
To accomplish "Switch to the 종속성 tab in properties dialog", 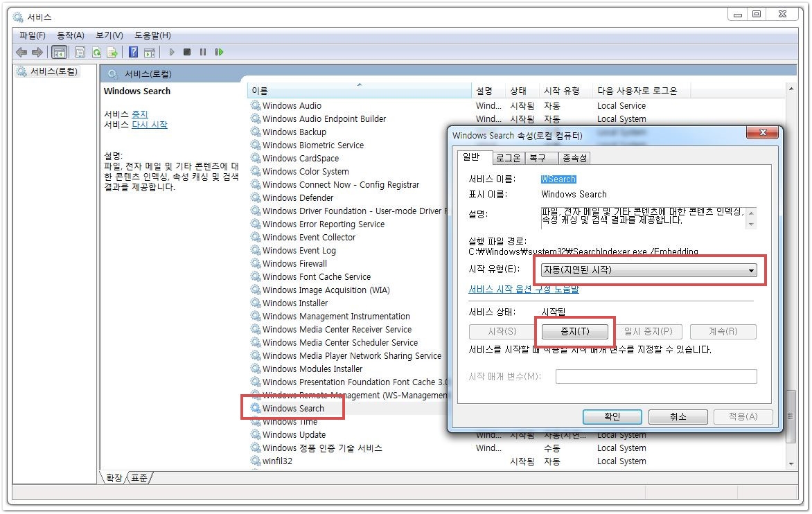I will [574, 158].
